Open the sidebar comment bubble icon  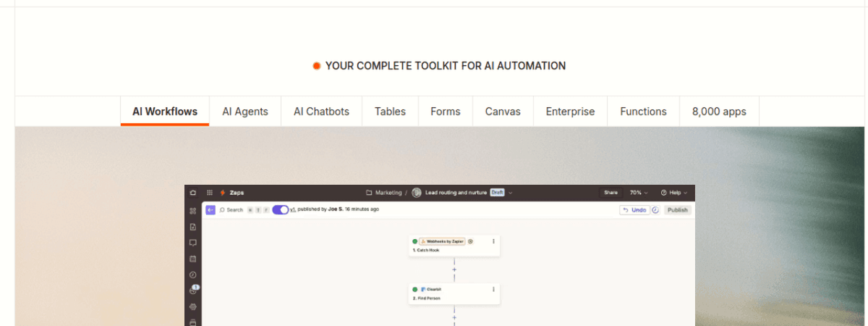point(192,243)
